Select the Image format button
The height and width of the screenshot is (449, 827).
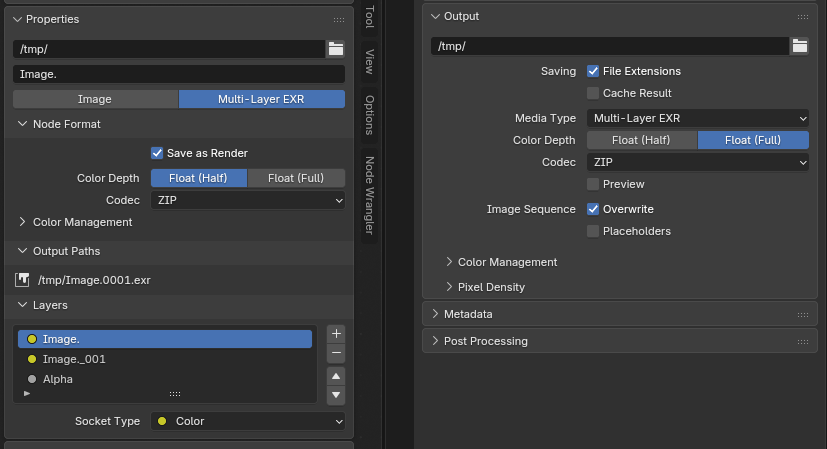[95, 99]
